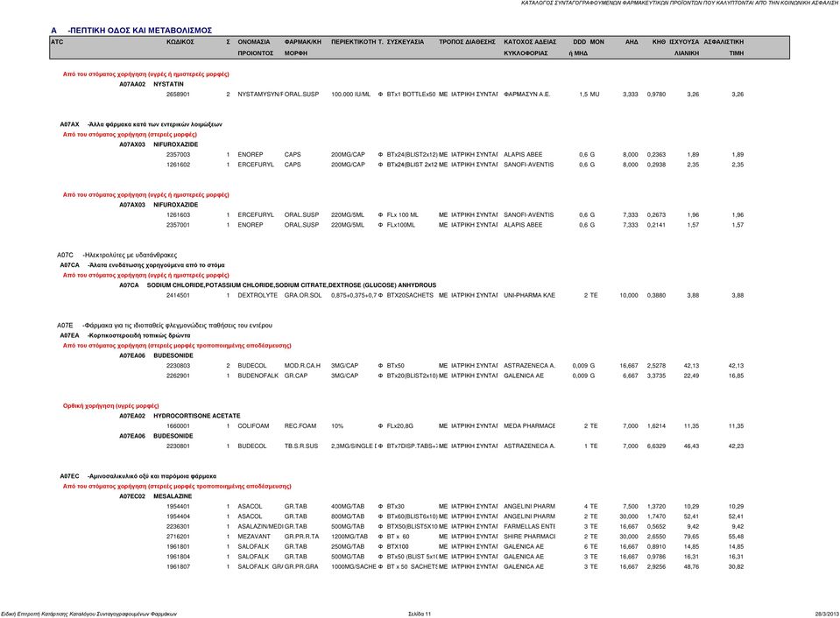Click product code 2357003

(x=178, y=155)
